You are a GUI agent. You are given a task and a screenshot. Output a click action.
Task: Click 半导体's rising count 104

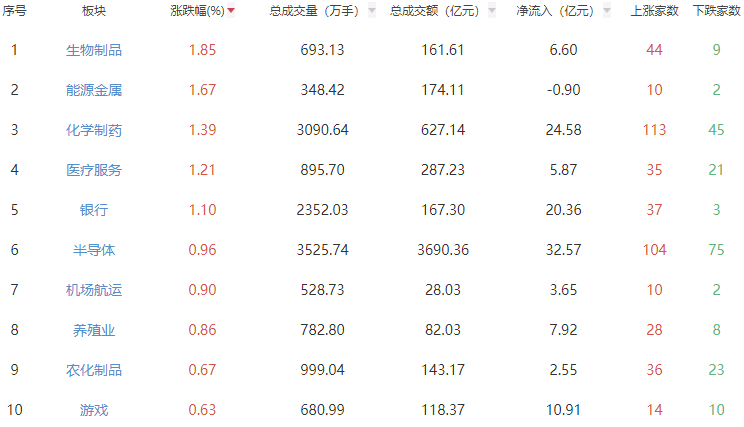click(654, 250)
